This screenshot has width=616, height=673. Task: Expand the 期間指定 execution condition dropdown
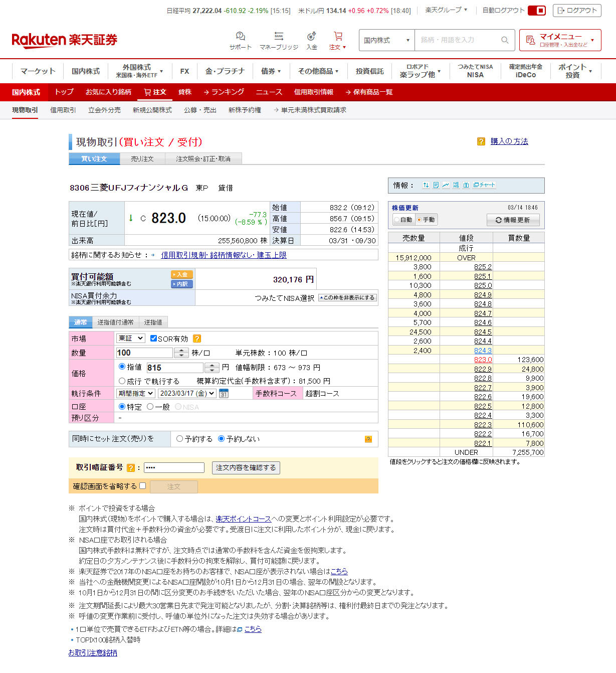pyautogui.click(x=136, y=394)
